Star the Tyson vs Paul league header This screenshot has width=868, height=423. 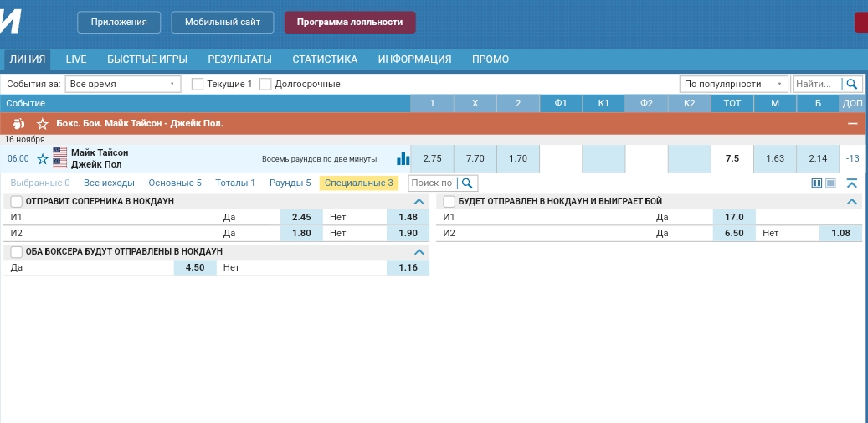(42, 123)
